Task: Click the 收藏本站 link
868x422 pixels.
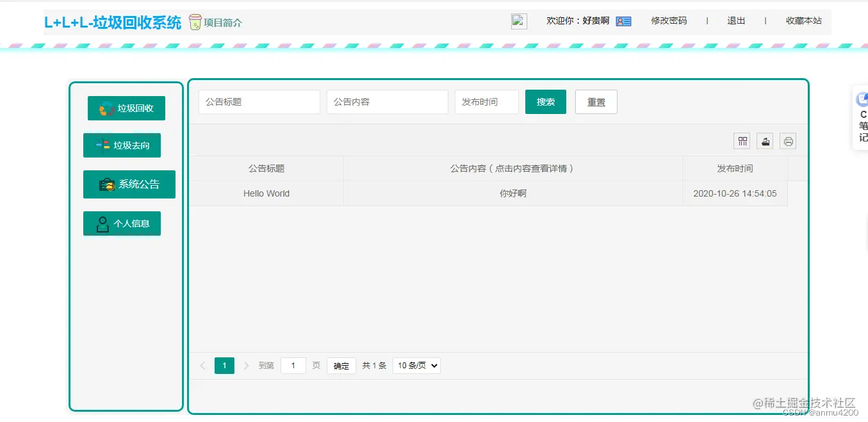Action: 804,20
